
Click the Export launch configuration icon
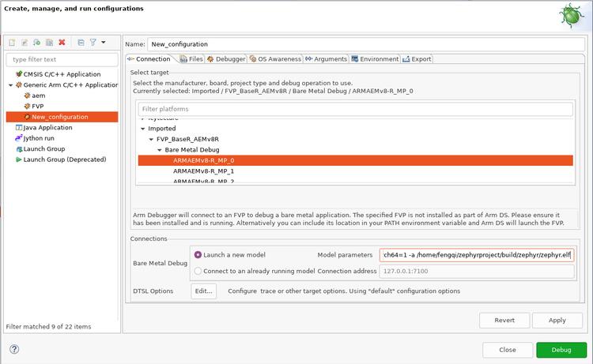(37, 42)
